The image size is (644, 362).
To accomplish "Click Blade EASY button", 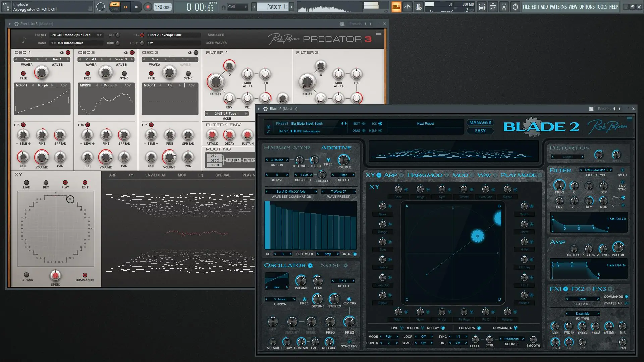I will coord(480,131).
